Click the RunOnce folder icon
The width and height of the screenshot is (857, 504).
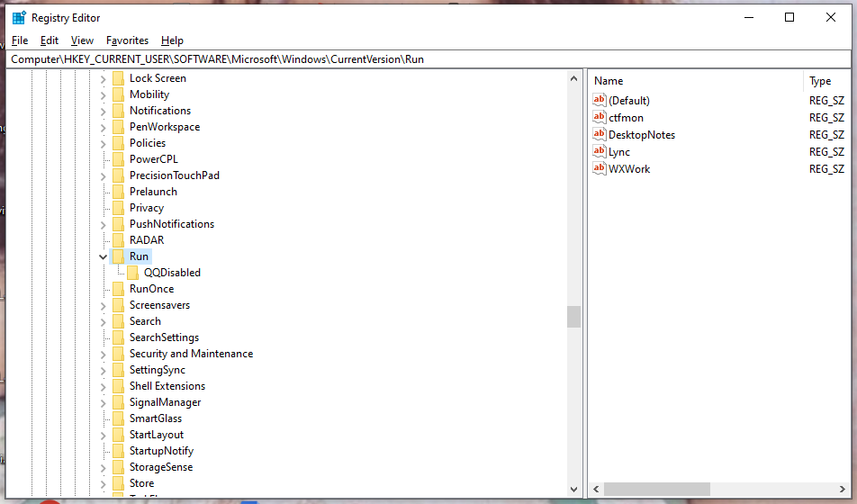pyautogui.click(x=118, y=289)
